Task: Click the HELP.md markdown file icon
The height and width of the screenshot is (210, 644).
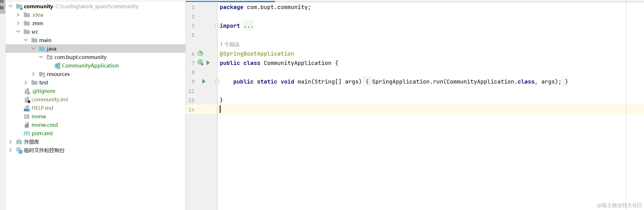Action: (x=27, y=108)
